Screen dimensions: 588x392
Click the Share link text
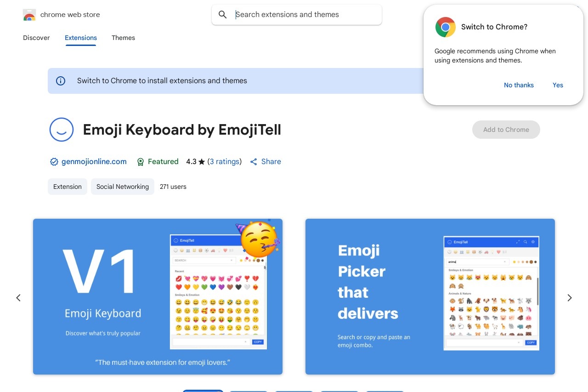coord(271,162)
